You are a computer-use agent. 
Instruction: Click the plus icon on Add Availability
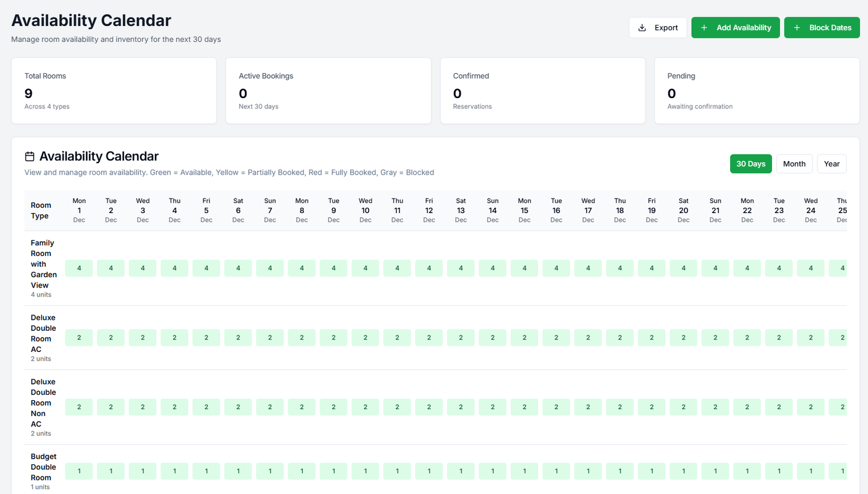pos(704,28)
